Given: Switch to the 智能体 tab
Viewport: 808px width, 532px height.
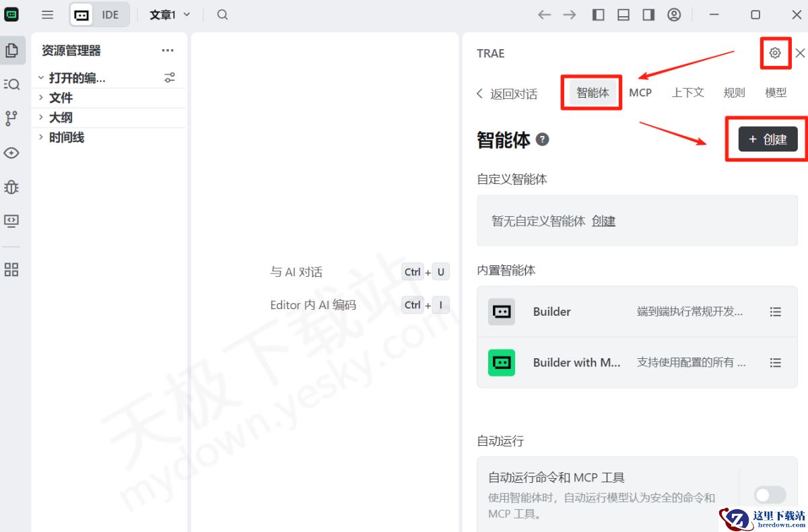Looking at the screenshot, I should coord(593,93).
